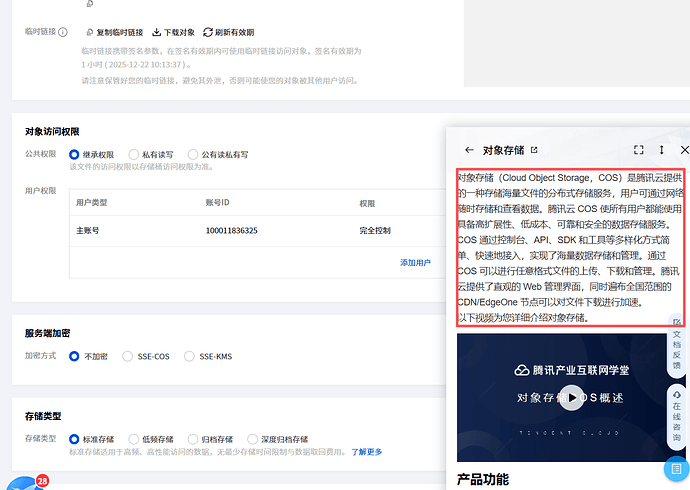Open the assistant icon with 28 badge
This screenshot has height=490, width=690.
click(26, 483)
